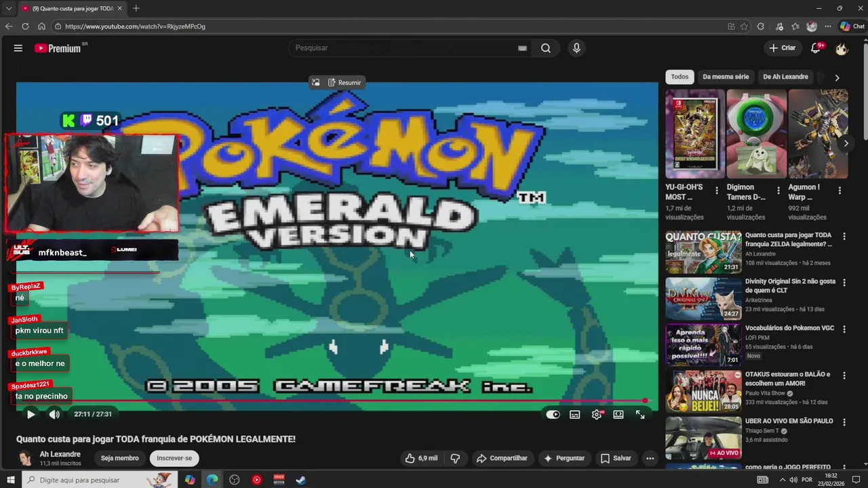Open the YouTube account avatar menu
The width and height of the screenshot is (868, 488).
click(842, 48)
